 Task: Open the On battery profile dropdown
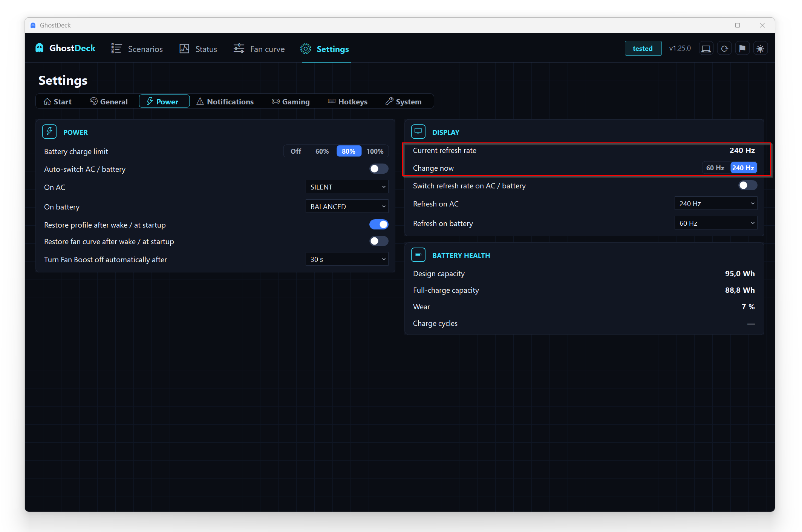point(347,206)
